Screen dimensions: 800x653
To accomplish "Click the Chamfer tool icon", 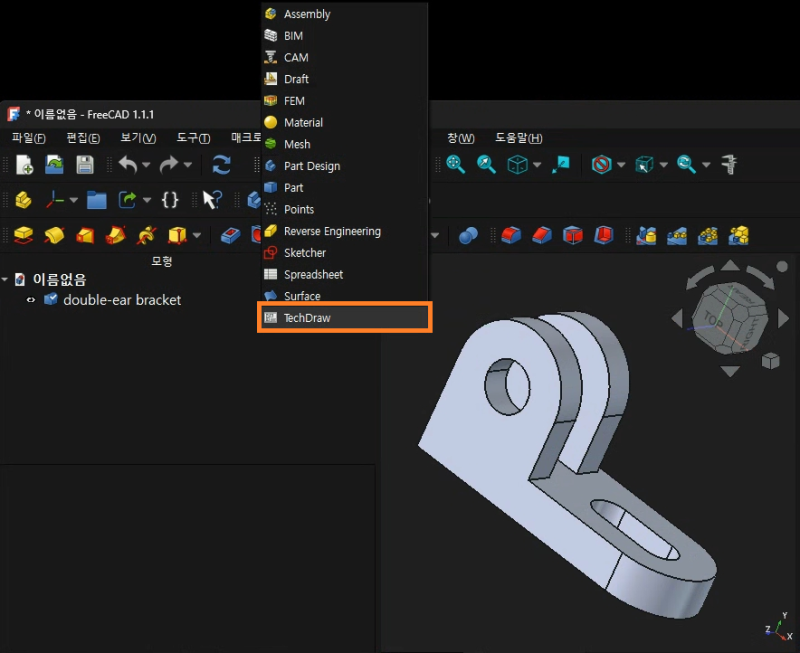I will 542,235.
